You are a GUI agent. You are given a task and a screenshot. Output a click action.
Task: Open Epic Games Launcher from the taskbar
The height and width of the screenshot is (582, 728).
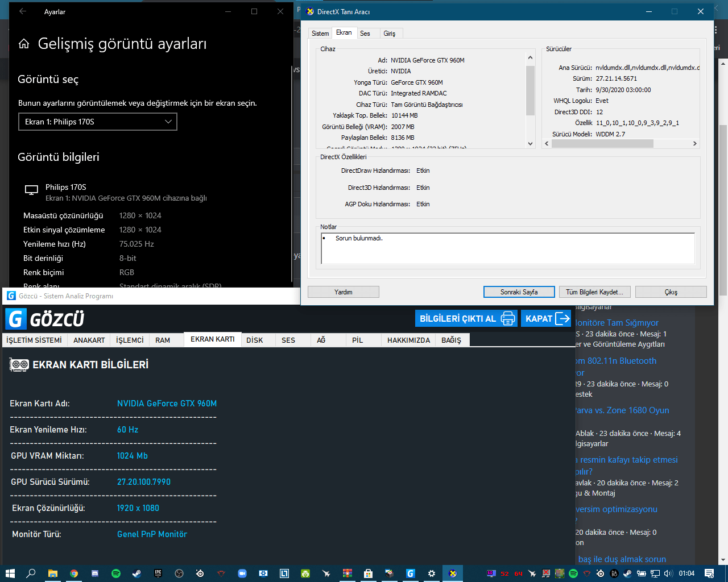(158, 573)
